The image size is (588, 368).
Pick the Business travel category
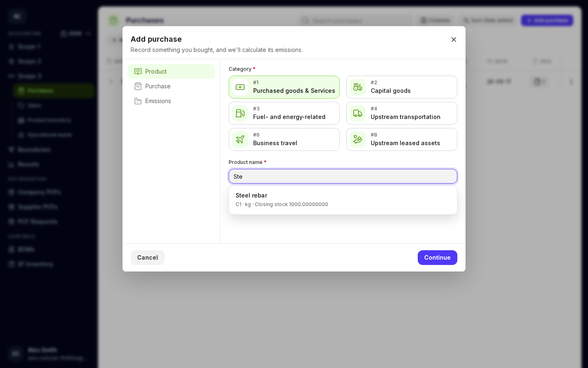click(x=284, y=139)
